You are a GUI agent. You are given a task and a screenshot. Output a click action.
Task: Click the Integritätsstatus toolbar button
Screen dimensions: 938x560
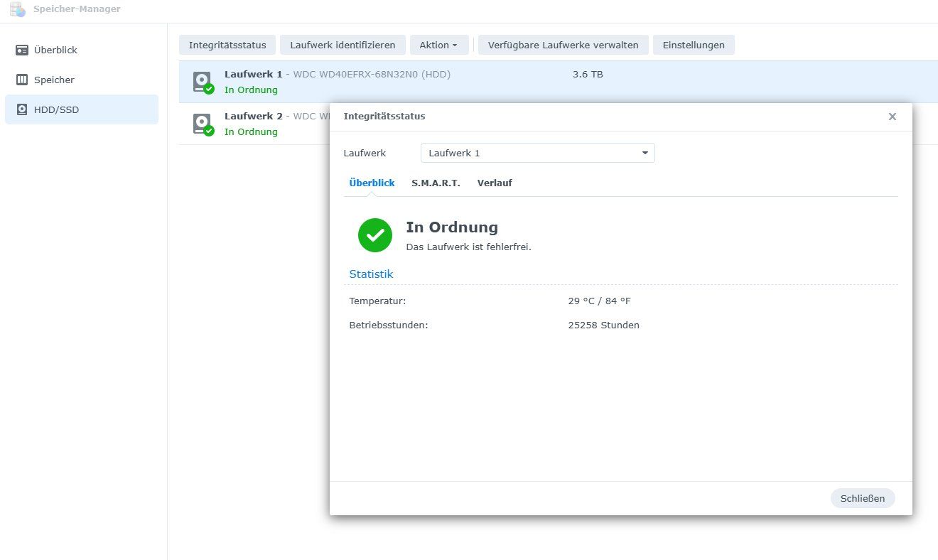tap(227, 45)
